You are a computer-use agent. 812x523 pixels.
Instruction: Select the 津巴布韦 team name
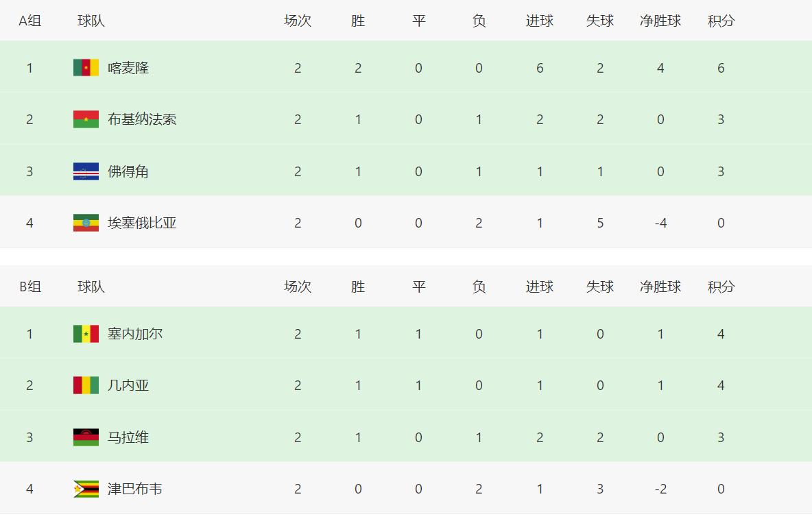point(135,489)
